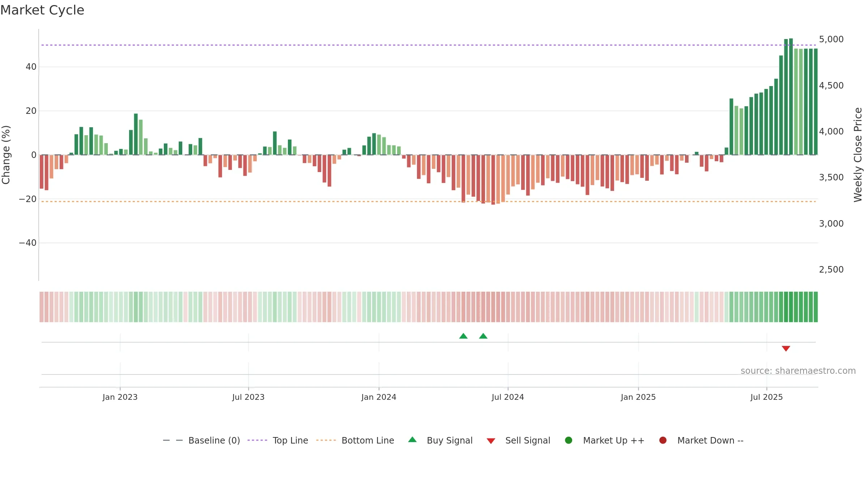Viewport: 868px width, 488px height.
Task: Click the Change (%) axis title
Action: (x=6, y=155)
